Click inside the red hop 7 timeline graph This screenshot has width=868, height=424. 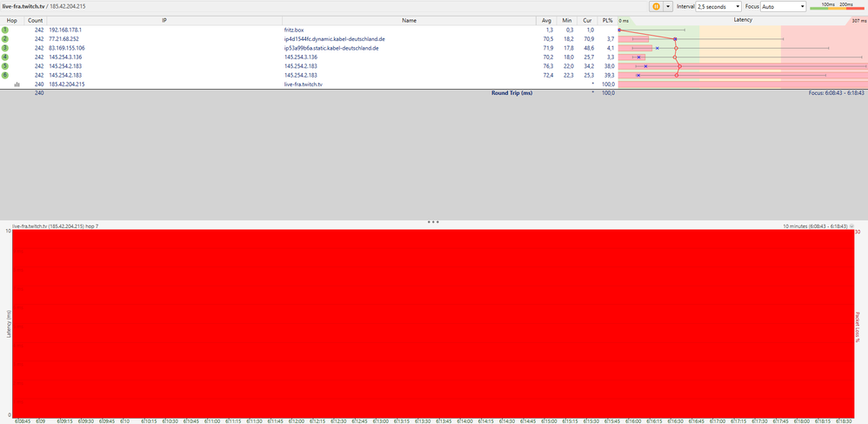click(x=433, y=323)
